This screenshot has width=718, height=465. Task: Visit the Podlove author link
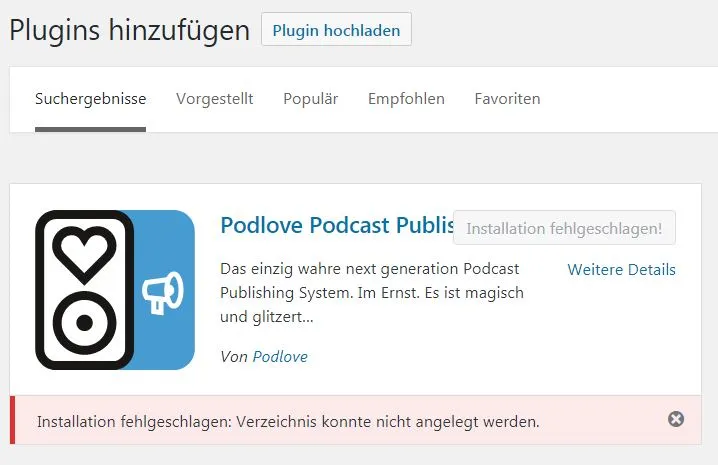point(280,356)
